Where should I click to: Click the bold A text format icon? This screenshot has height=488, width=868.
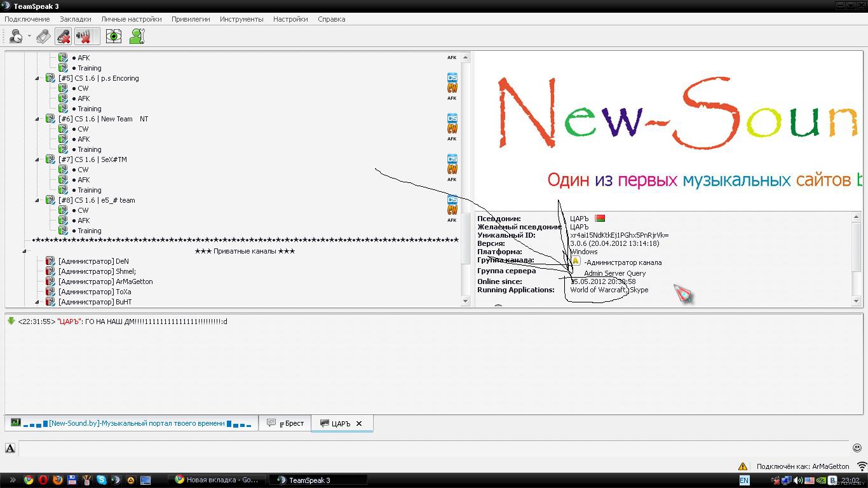point(10,448)
